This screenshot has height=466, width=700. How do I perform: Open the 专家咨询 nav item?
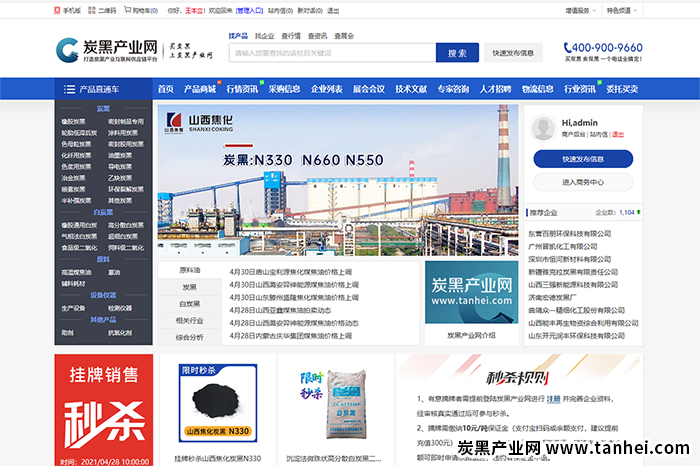point(453,89)
